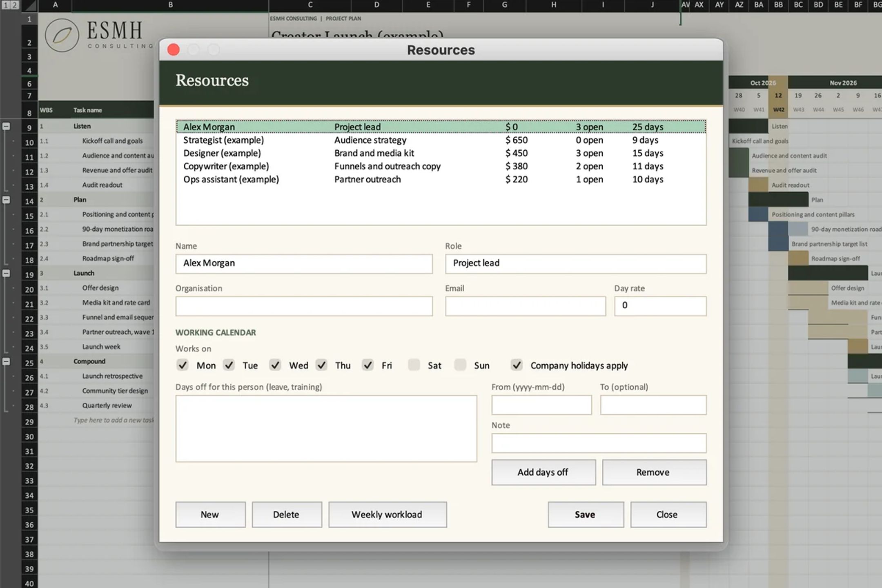
Task: Select column B header
Action: click(x=170, y=5)
